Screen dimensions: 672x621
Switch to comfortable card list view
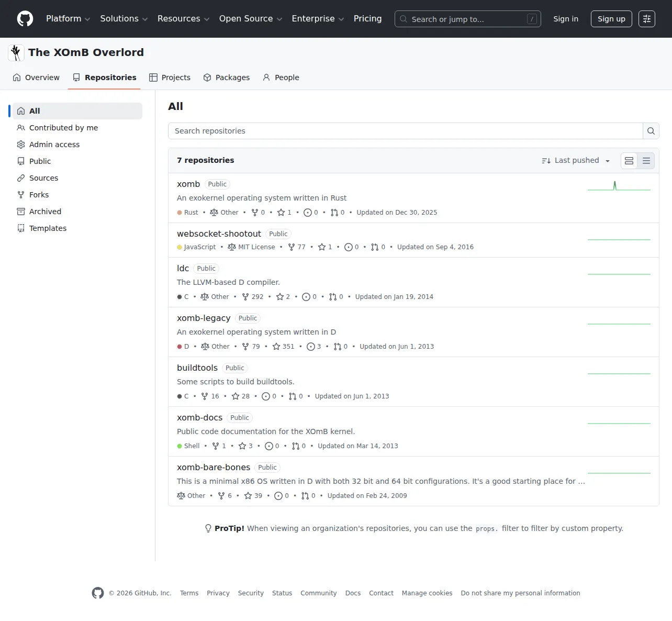pos(629,161)
